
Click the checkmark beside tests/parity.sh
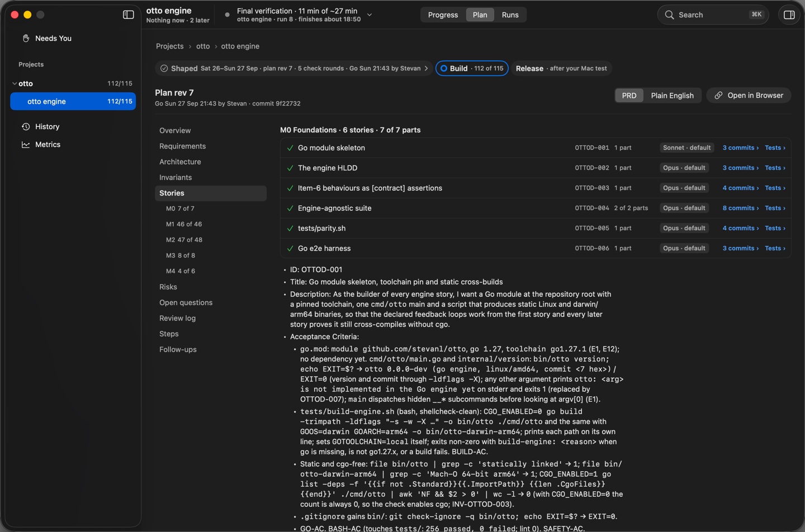tap(290, 228)
